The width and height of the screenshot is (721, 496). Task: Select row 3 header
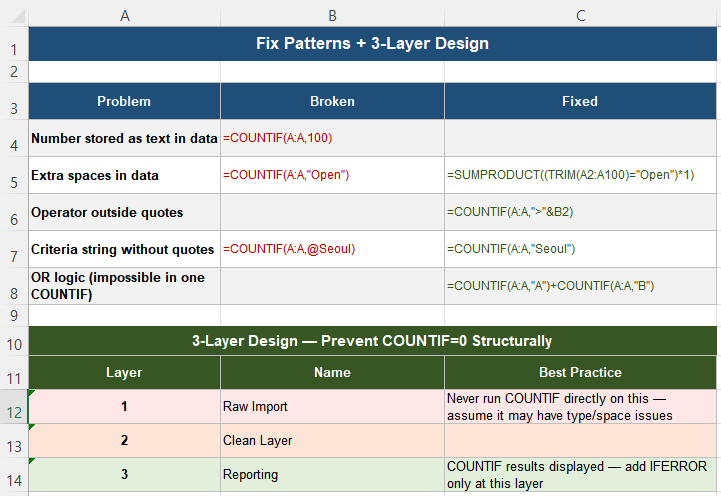click(14, 101)
